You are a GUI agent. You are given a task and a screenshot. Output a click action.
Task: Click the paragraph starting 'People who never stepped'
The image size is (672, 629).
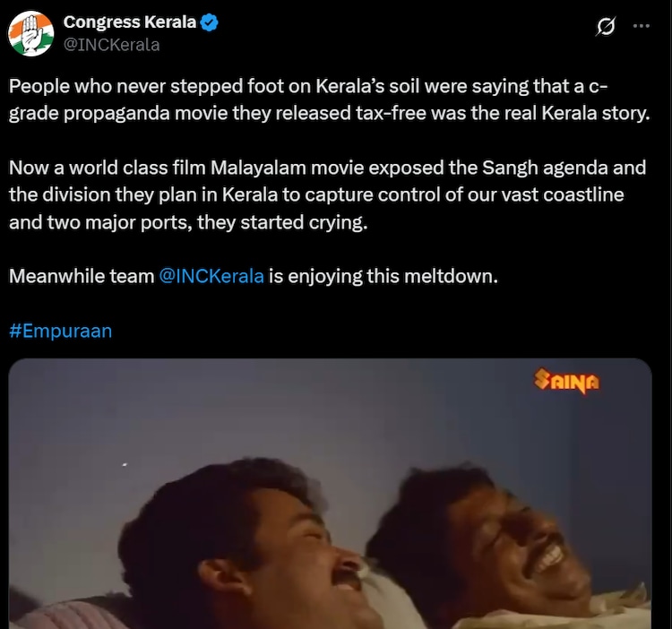point(329,99)
